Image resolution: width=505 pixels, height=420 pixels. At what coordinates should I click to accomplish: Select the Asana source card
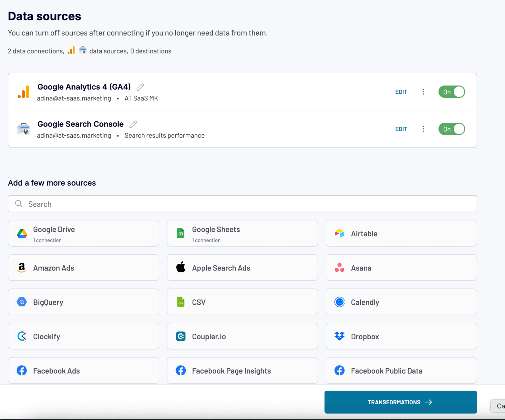click(x=401, y=268)
